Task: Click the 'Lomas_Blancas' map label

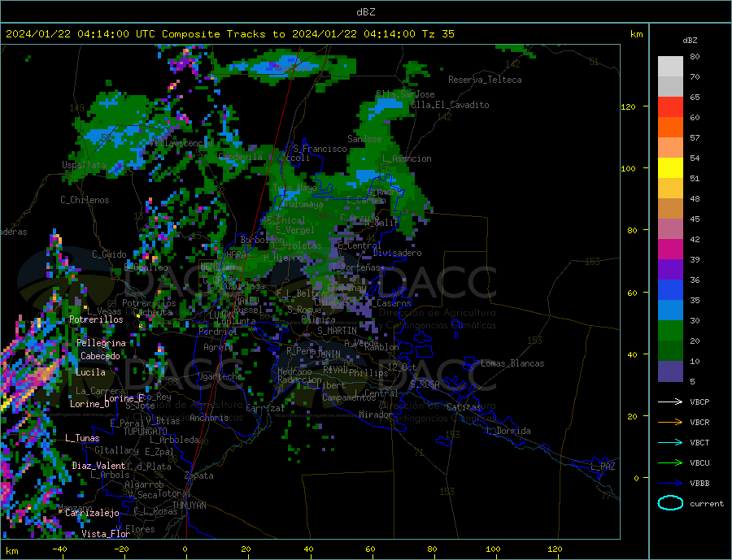Action: pos(512,363)
